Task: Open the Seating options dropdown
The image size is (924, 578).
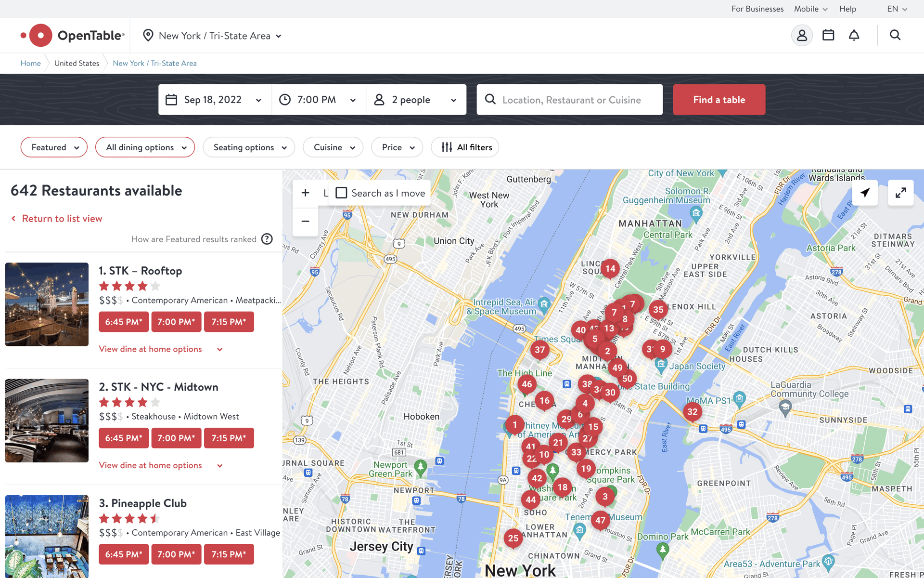Action: [249, 147]
